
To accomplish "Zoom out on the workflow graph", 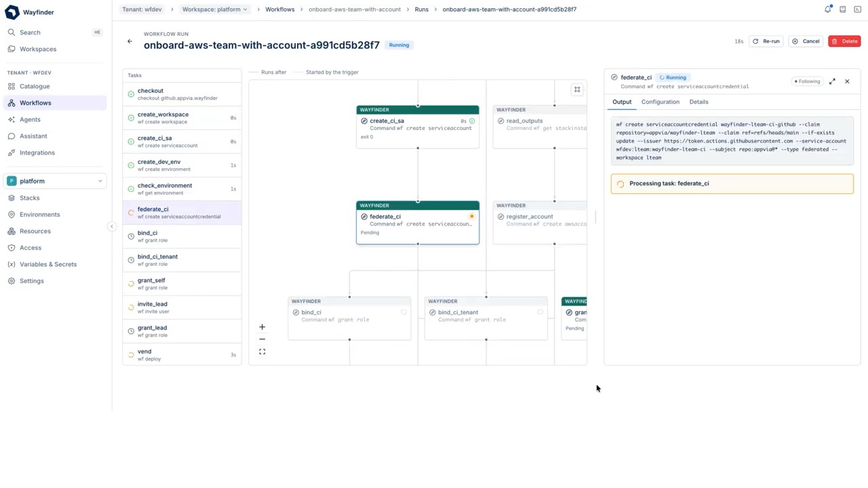I will pos(262,339).
